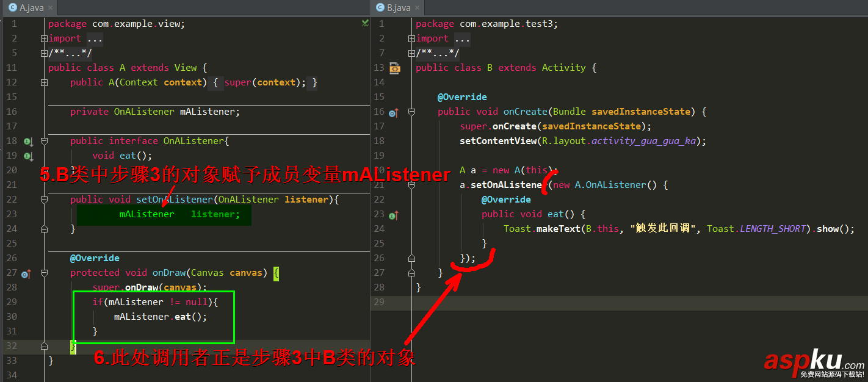Click line number 16 in the A.java gutter
This screenshot has height=382, width=868.
pos(12,112)
